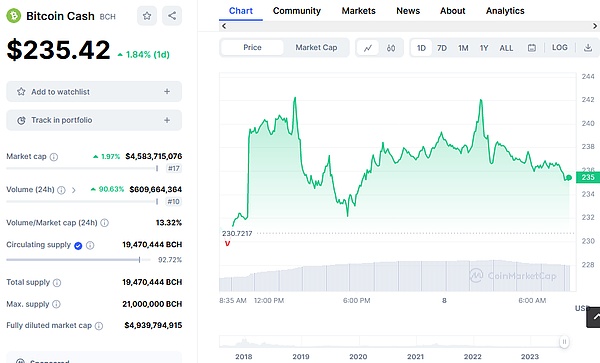Image resolution: width=600 pixels, height=363 pixels.
Task: Expand Track in portfolio plus sign
Action: click(167, 120)
